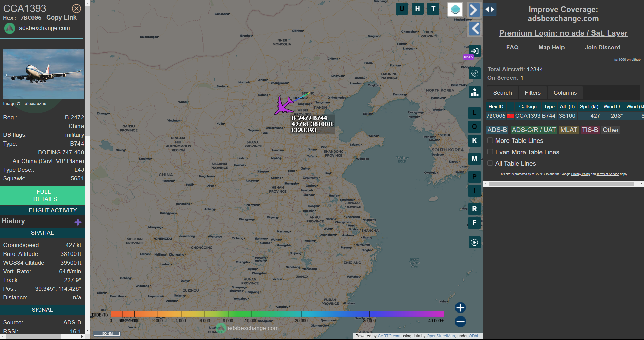
Task: Toggle the Other source filter
Action: pyautogui.click(x=610, y=130)
